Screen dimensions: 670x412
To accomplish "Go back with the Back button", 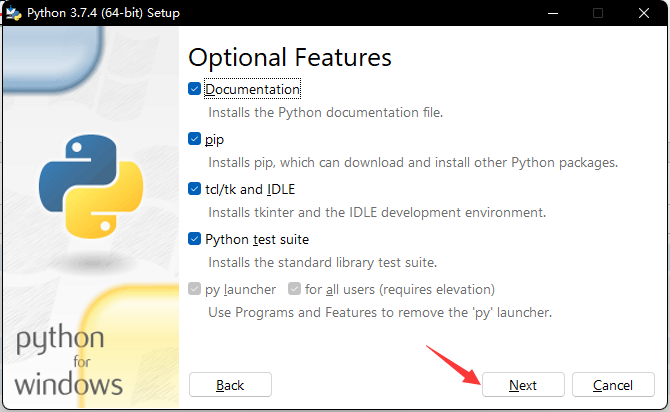I will 230,385.
